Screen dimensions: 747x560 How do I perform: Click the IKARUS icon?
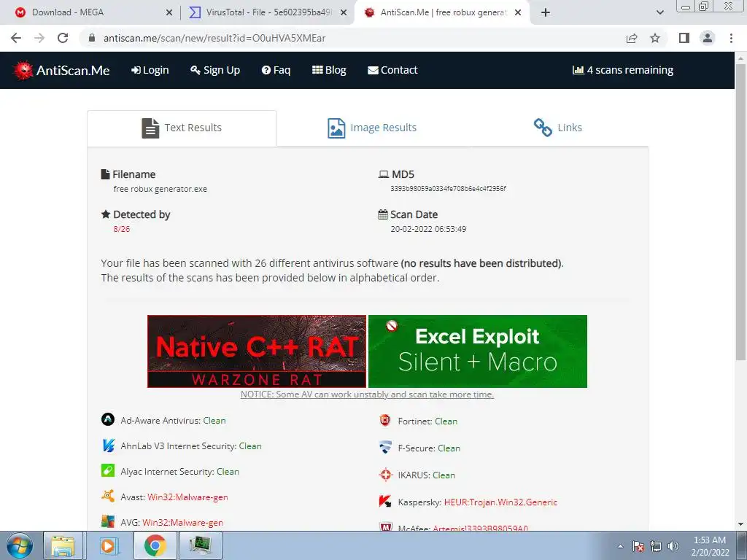(385, 474)
